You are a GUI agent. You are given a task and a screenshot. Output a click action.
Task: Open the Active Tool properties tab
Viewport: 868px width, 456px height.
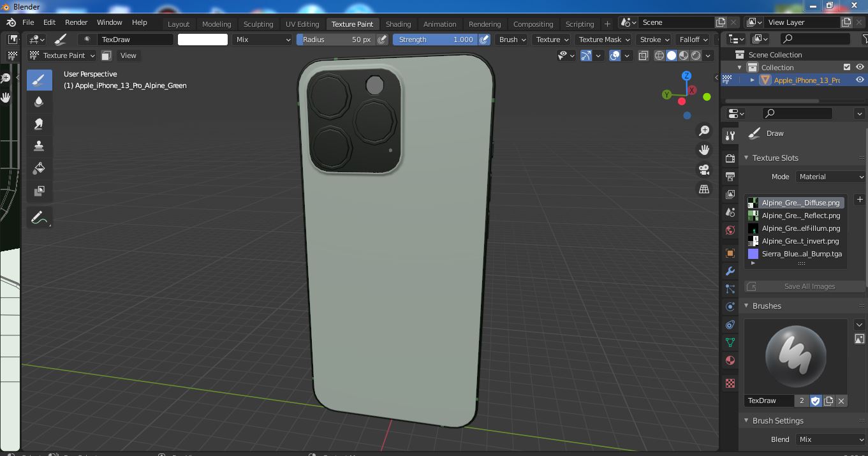[730, 136]
